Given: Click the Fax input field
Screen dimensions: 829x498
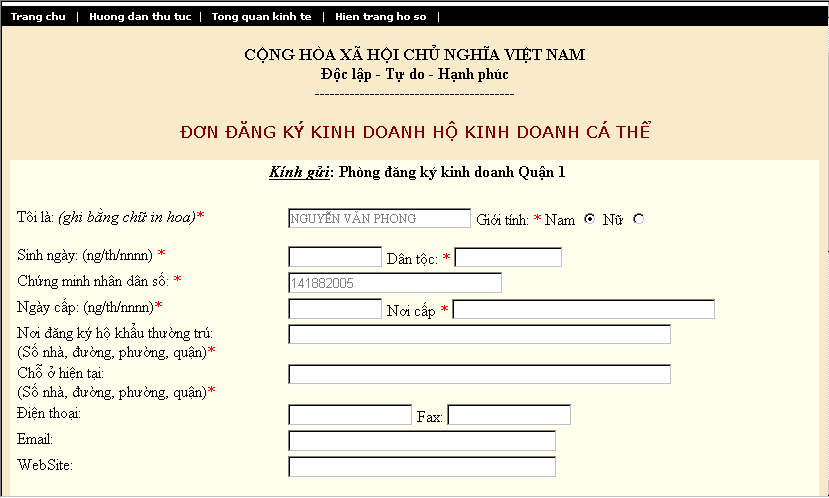Looking at the screenshot, I should [509, 414].
